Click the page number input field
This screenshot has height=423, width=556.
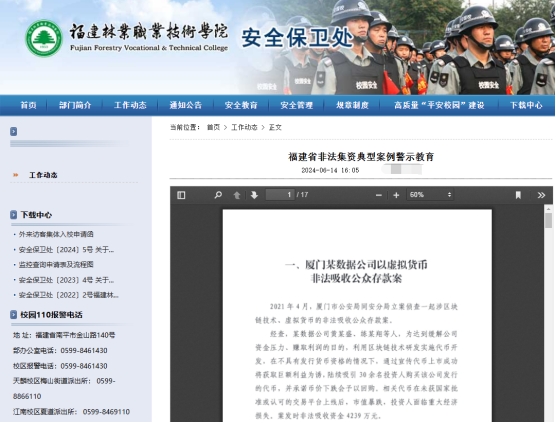point(280,195)
